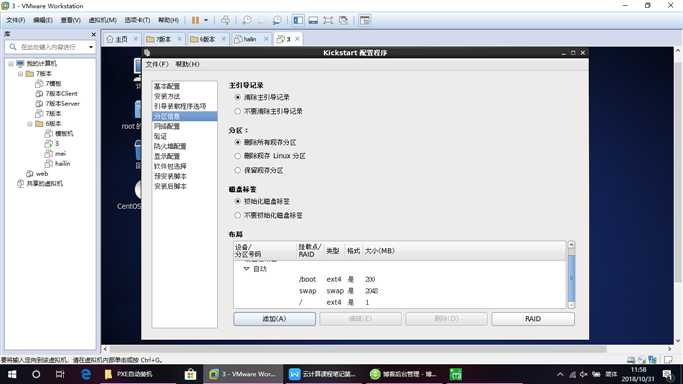Click the VMware pause/suspend button
Viewport: 683px width, 384px height.
196,20
